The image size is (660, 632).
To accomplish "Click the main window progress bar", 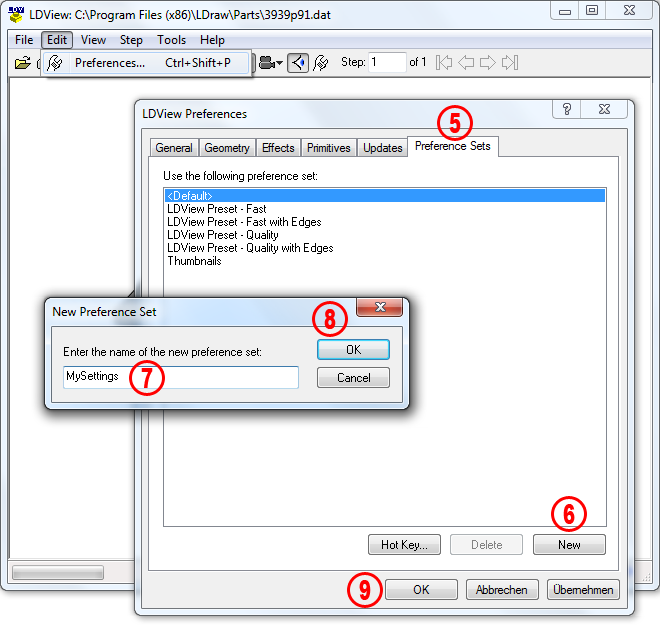I will click(x=58, y=573).
